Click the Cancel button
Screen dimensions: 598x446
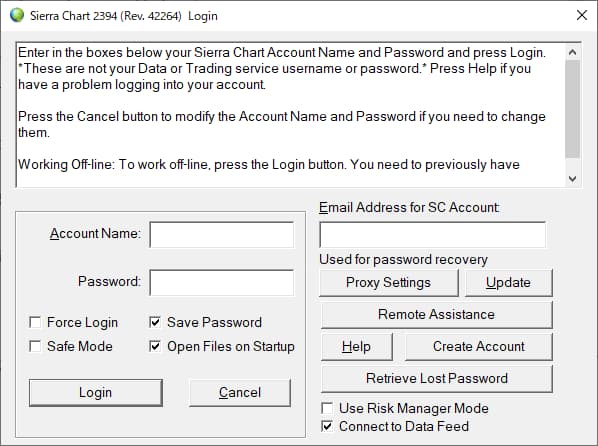click(240, 393)
